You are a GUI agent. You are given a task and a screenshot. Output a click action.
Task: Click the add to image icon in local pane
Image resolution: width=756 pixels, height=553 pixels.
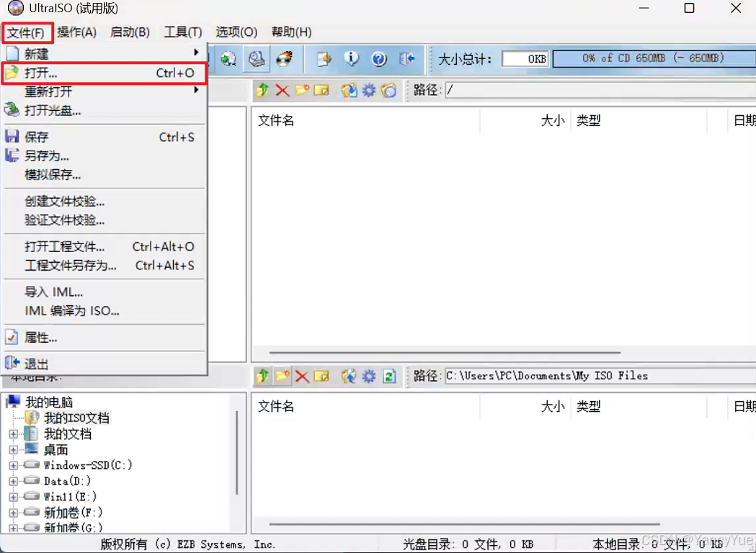[x=349, y=376]
